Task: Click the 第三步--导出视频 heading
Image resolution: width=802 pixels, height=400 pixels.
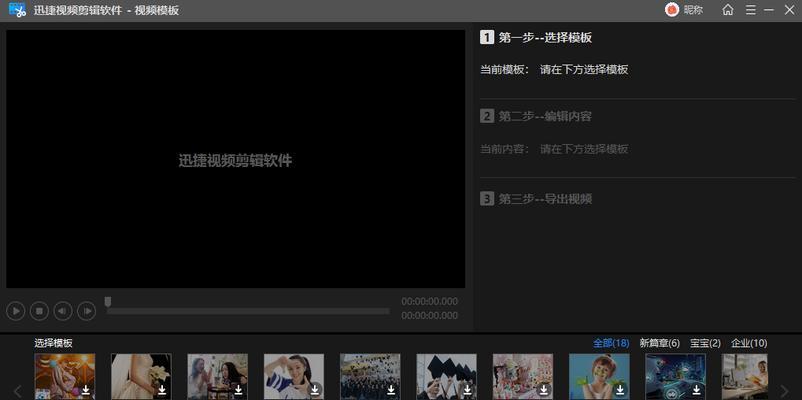Action: coord(545,198)
